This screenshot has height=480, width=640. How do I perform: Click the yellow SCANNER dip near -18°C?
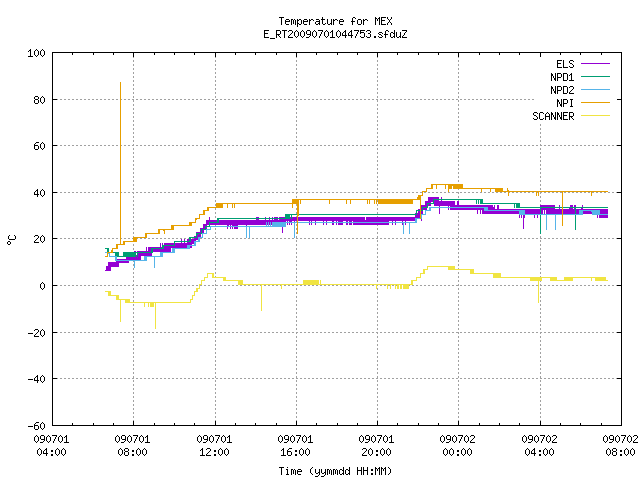(x=155, y=316)
